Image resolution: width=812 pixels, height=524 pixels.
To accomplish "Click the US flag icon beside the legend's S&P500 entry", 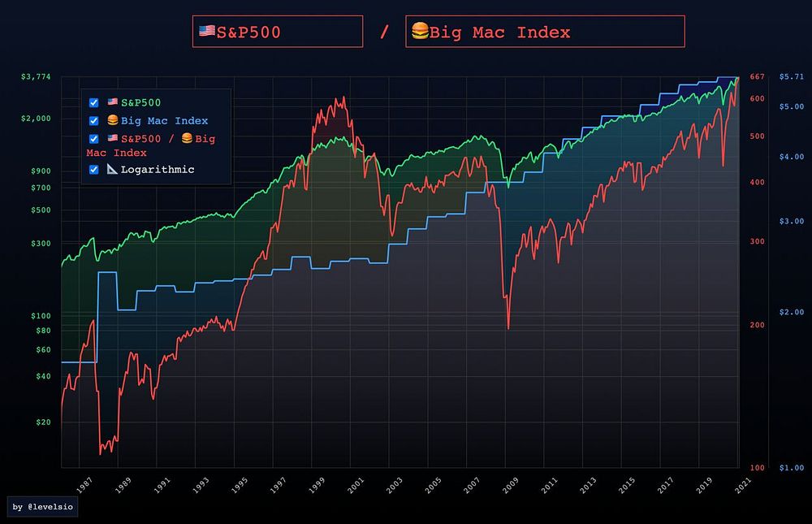I will tap(112, 102).
